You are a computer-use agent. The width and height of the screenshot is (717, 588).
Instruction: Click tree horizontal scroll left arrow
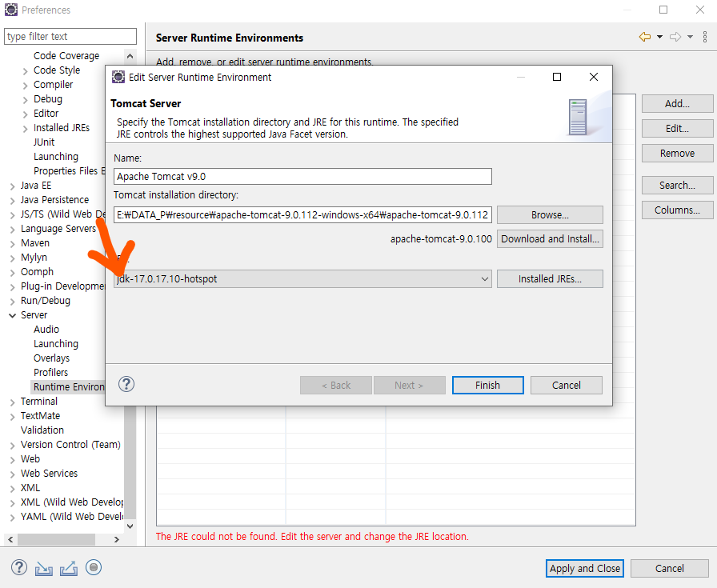pos(10,539)
